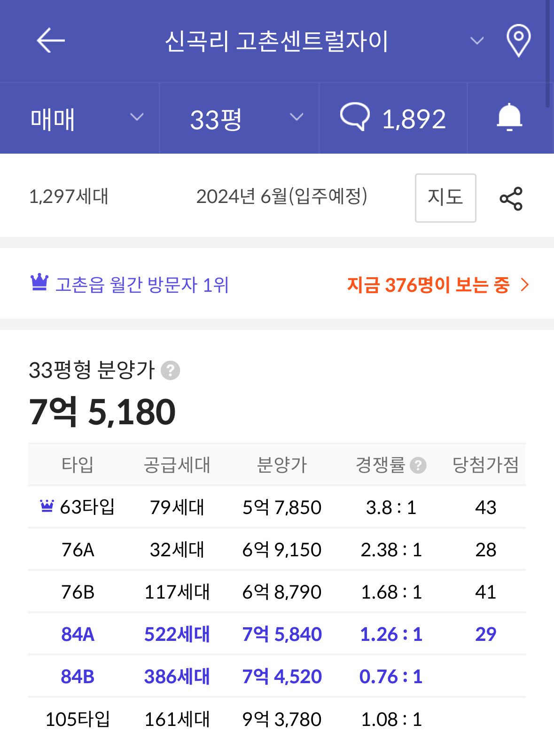Go back with the left arrow
This screenshot has width=554, height=756.
coord(51,40)
